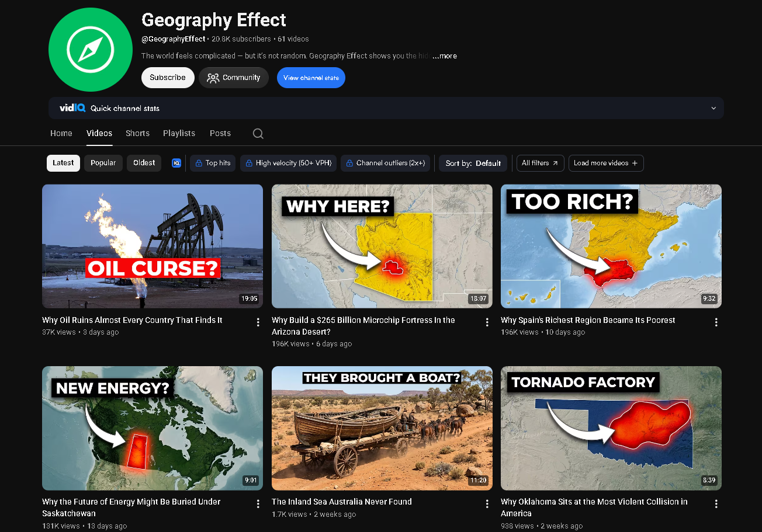Click Load more videos button

(606, 163)
